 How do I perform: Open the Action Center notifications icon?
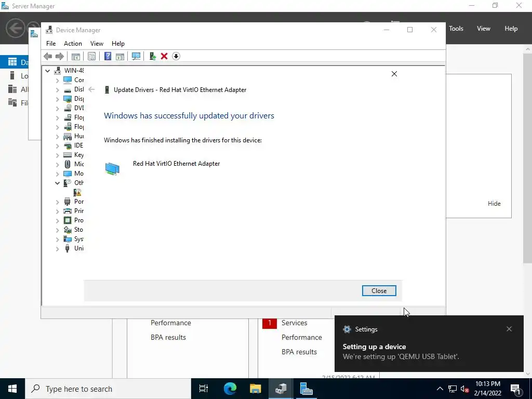point(515,389)
